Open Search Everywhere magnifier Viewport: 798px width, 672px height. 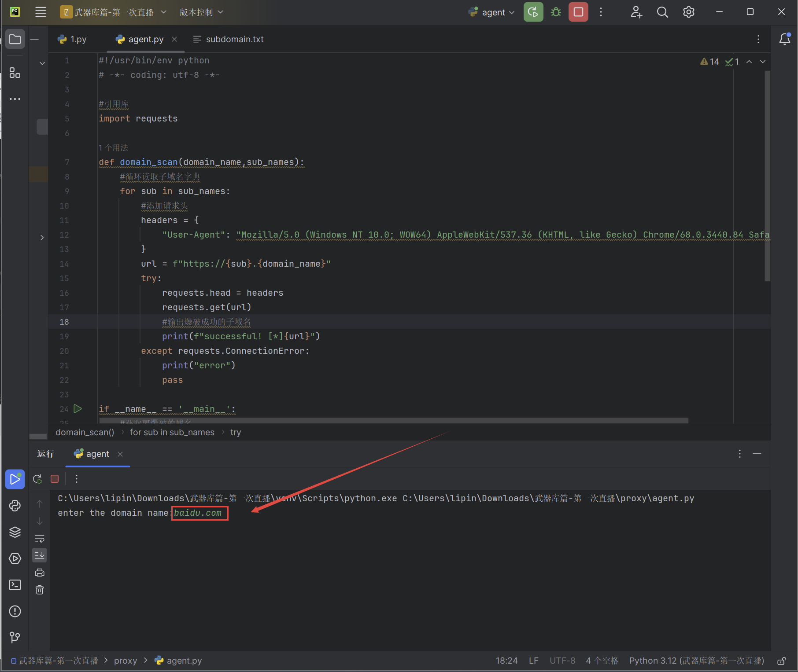point(662,12)
